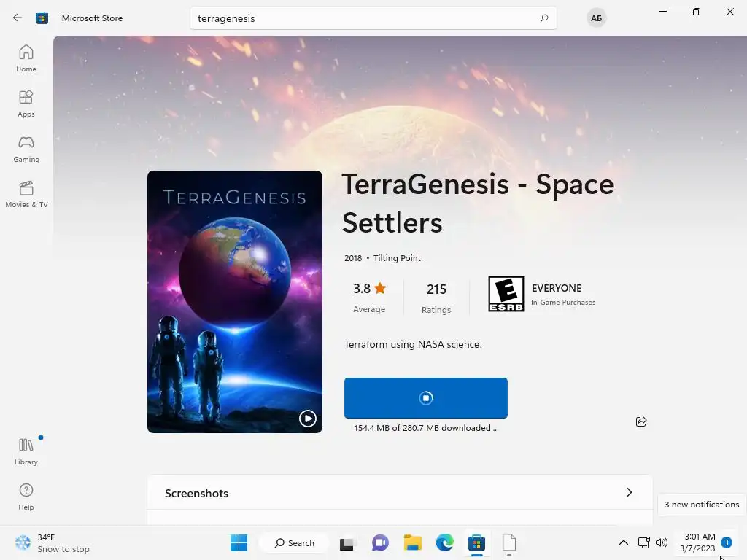
Task: Open the weather widget
Action: click(52, 542)
